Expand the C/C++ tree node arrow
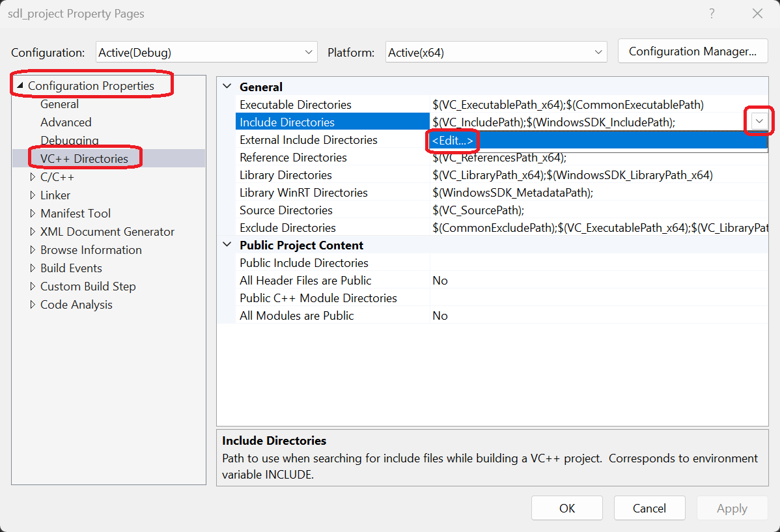 33,176
